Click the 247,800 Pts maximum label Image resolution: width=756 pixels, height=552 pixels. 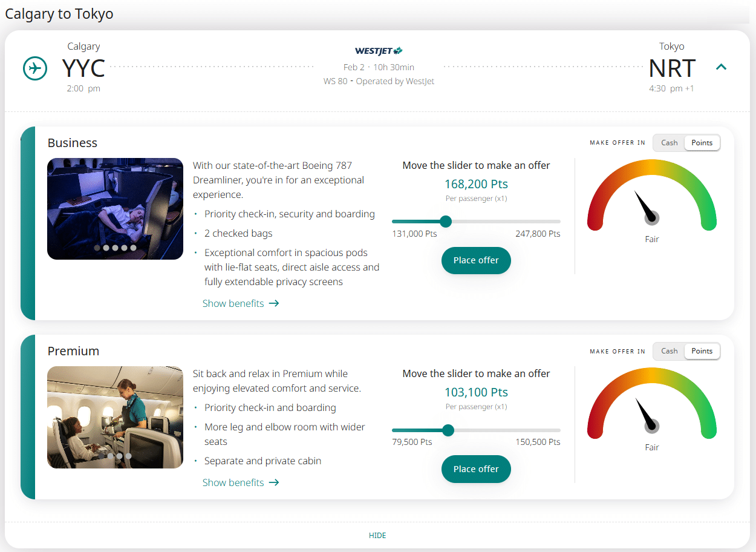(x=538, y=234)
